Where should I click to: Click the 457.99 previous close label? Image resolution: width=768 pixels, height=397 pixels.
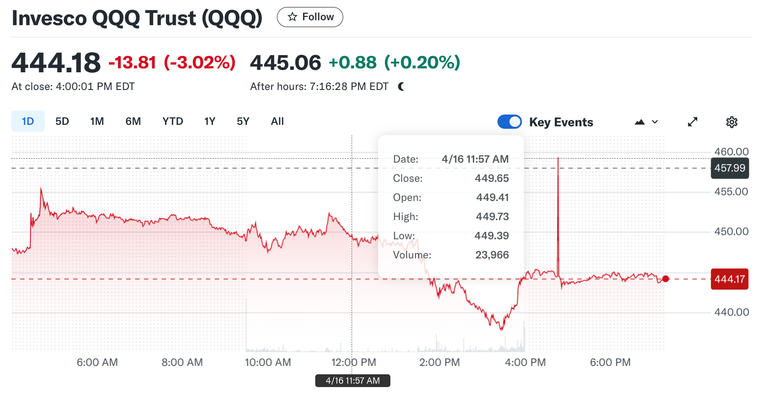coord(730,168)
